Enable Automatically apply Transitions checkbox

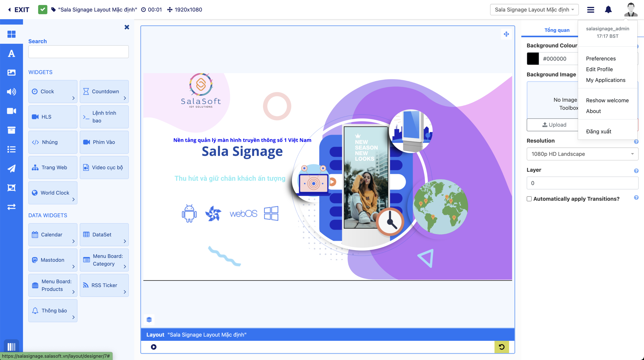(x=529, y=199)
